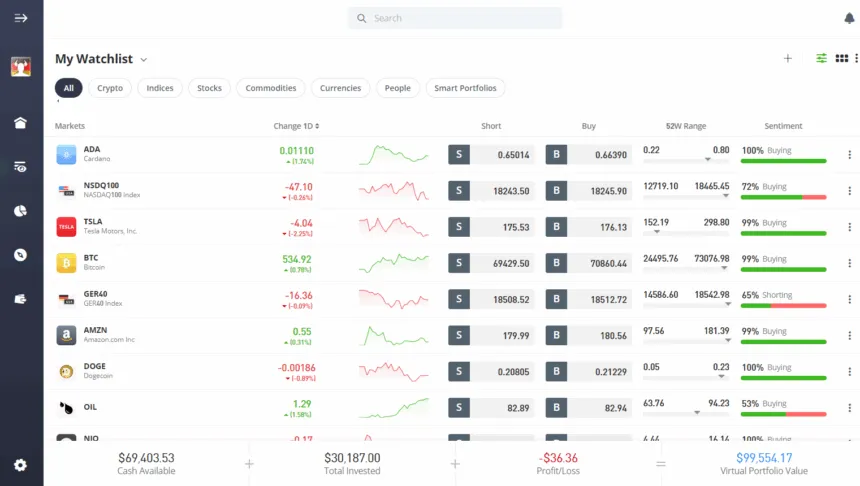Image resolution: width=860 pixels, height=486 pixels.
Task: Open watchlist header more options dots
Action: (x=856, y=58)
